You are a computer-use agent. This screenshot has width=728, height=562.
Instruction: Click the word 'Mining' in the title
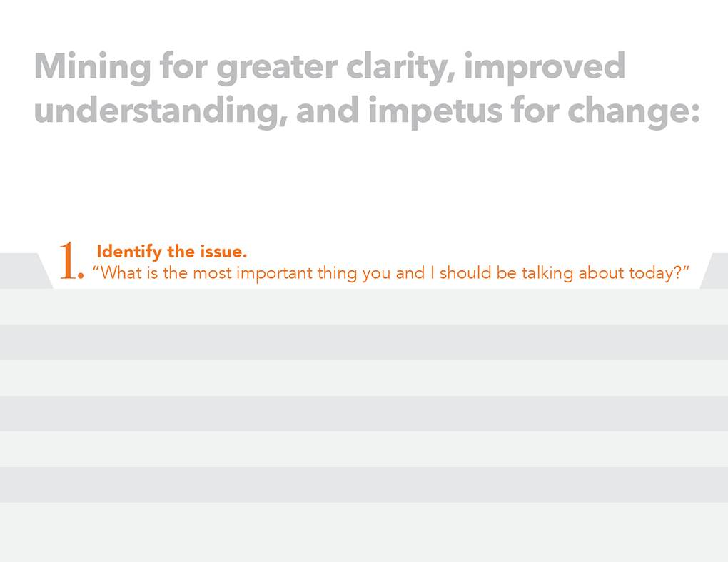coord(93,68)
